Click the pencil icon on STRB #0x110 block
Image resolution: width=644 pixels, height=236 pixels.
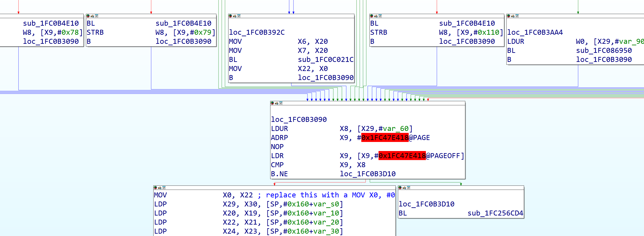(376, 16)
